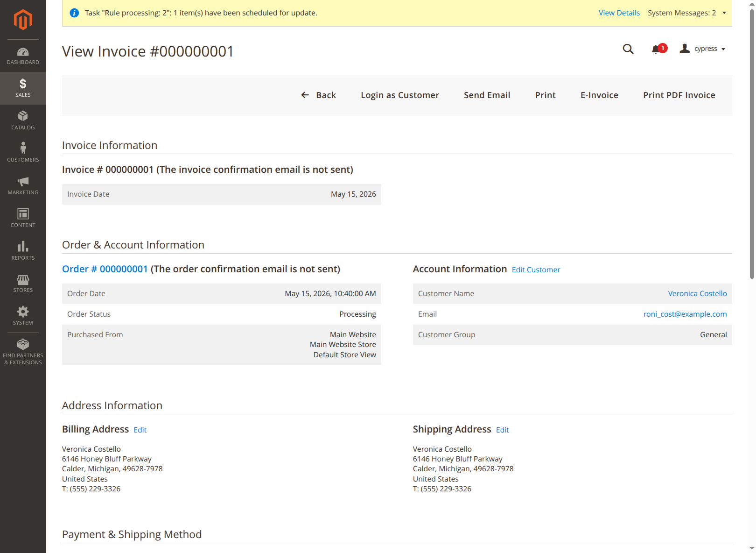The width and height of the screenshot is (756, 553).
Task: Click the search magnifier icon
Action: 628,49
